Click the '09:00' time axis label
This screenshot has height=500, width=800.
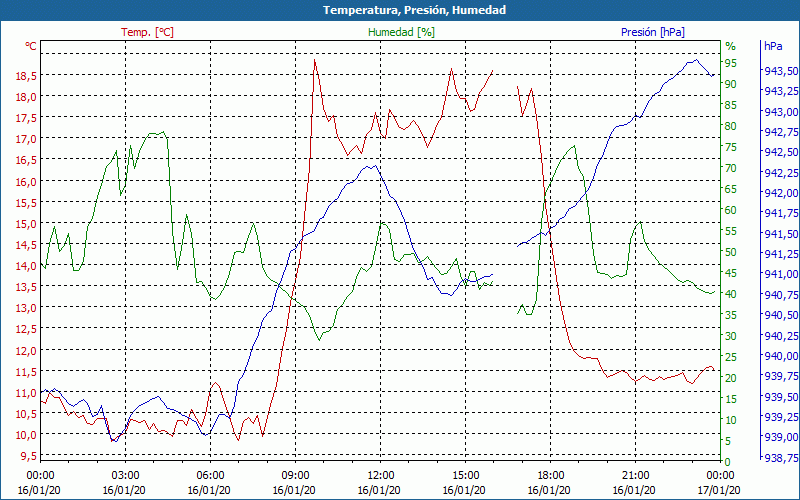[x=295, y=476]
